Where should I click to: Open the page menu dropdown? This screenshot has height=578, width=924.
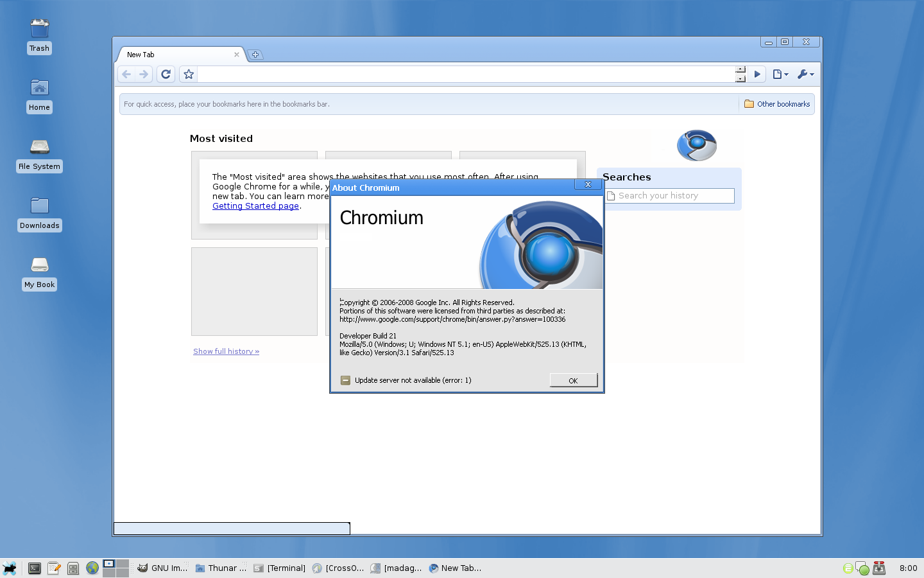click(x=780, y=74)
